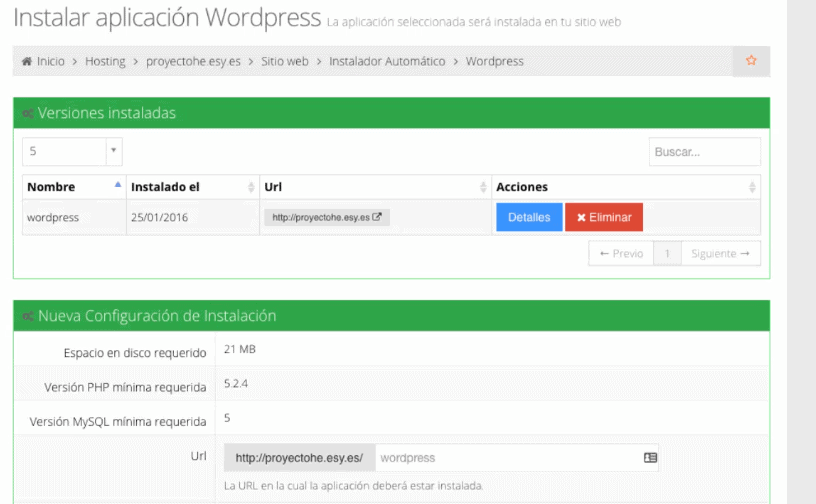
Task: Click the http://proyectohe.esy.es/ Url prefix
Action: [x=299, y=458]
